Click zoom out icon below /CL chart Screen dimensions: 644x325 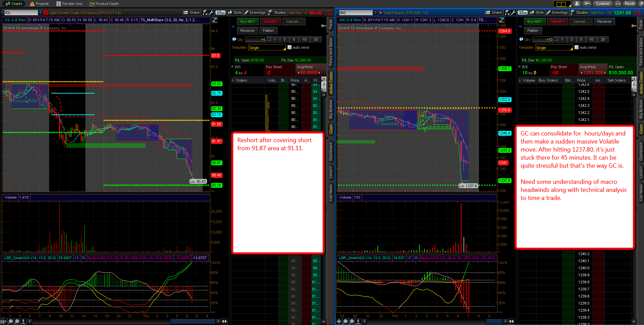pyautogui.click(x=17, y=321)
